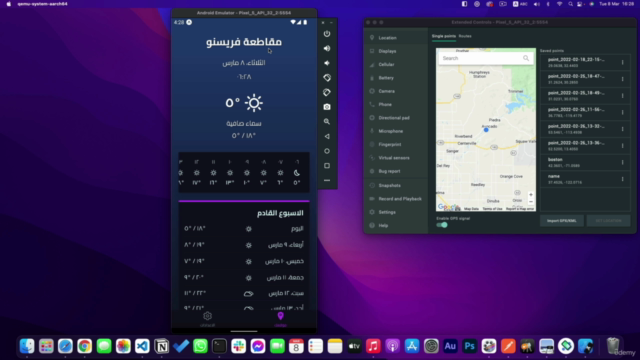Open options menu for point_2022-02-25_18-49 saved point
The image size is (640, 360).
coord(622,96)
